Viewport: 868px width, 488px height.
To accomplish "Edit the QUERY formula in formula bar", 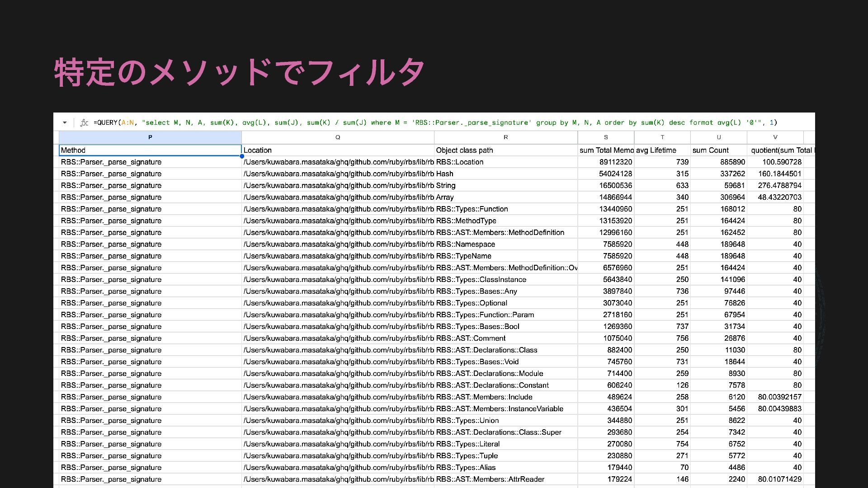I will point(435,122).
